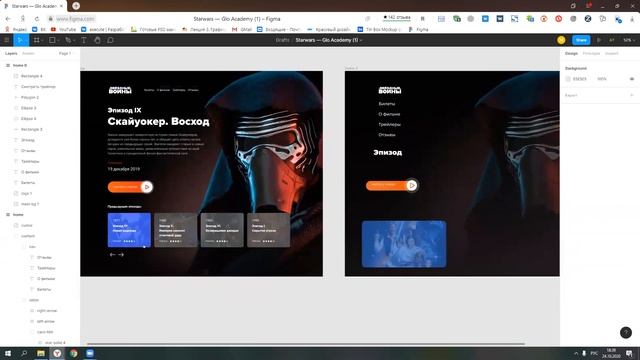The height and width of the screenshot is (360, 640).
Task: Select the Frame tool in toolbar
Action: [x=36, y=40]
